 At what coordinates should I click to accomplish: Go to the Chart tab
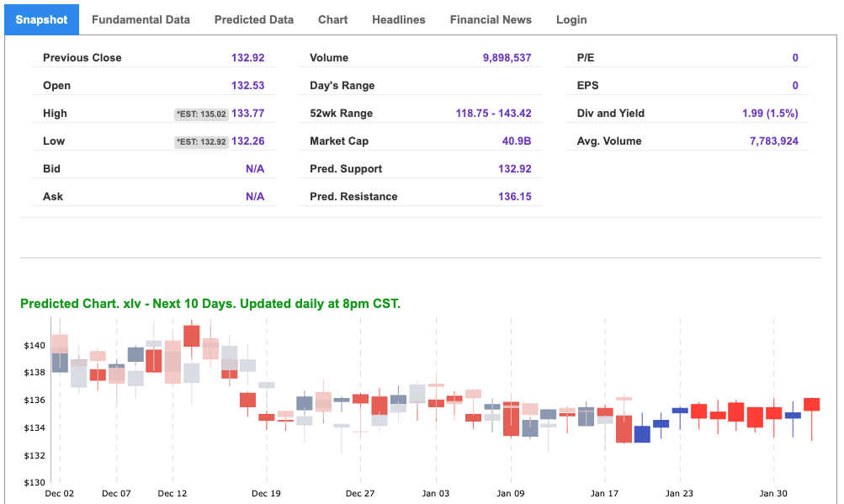(x=332, y=19)
